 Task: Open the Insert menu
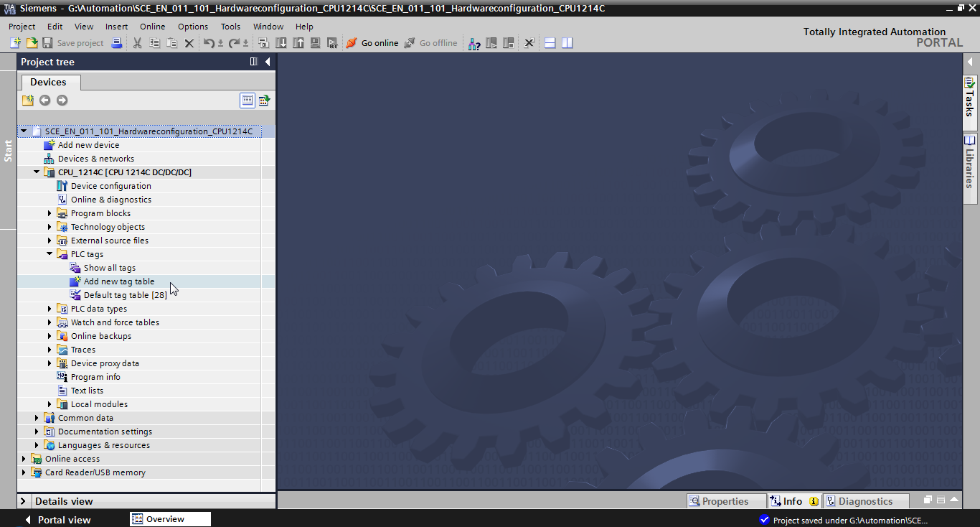(116, 27)
